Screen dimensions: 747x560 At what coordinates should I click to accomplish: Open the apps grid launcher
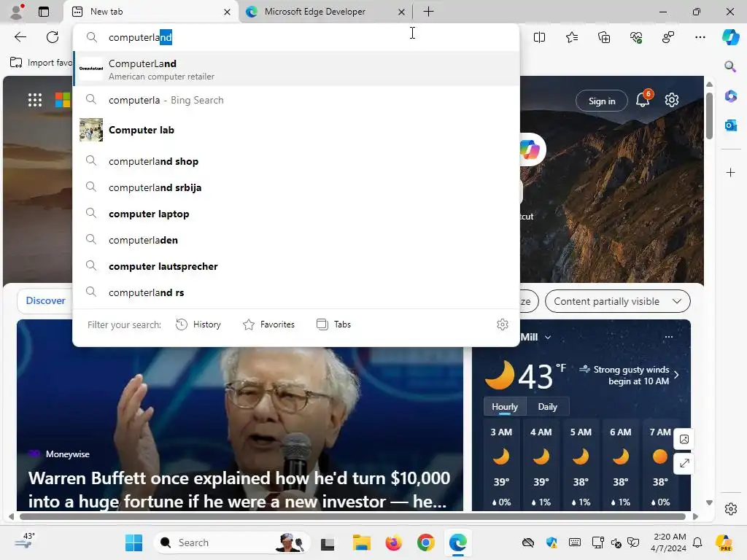click(35, 100)
